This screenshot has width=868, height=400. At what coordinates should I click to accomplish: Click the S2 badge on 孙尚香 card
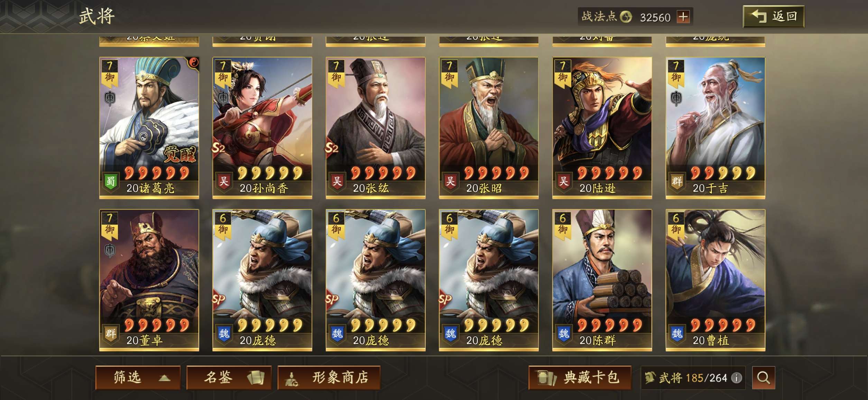219,148
